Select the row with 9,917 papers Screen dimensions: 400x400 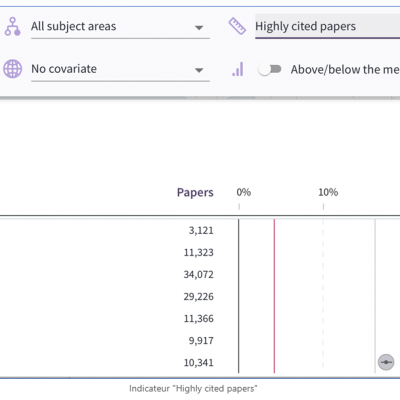[x=200, y=340]
